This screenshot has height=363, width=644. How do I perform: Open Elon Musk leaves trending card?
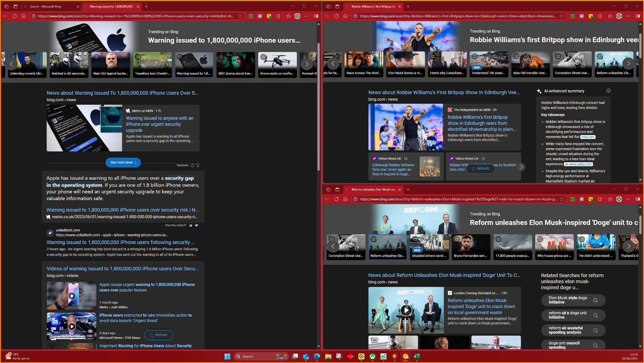(405, 64)
